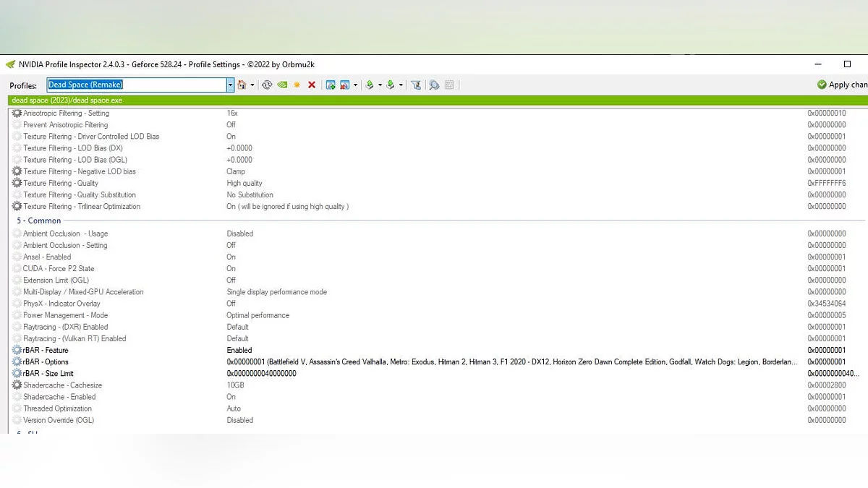Click the refresh profile settings icon
Image resolution: width=868 pixels, height=488 pixels.
(267, 85)
